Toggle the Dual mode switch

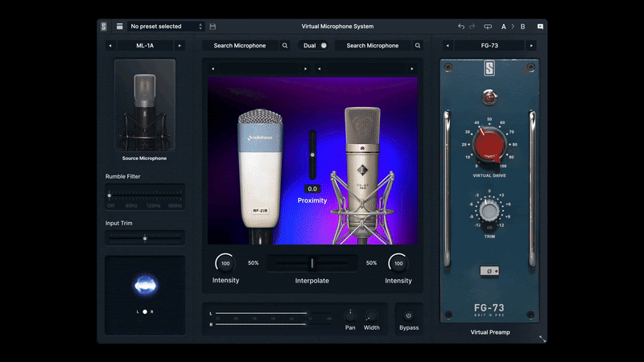[315, 46]
